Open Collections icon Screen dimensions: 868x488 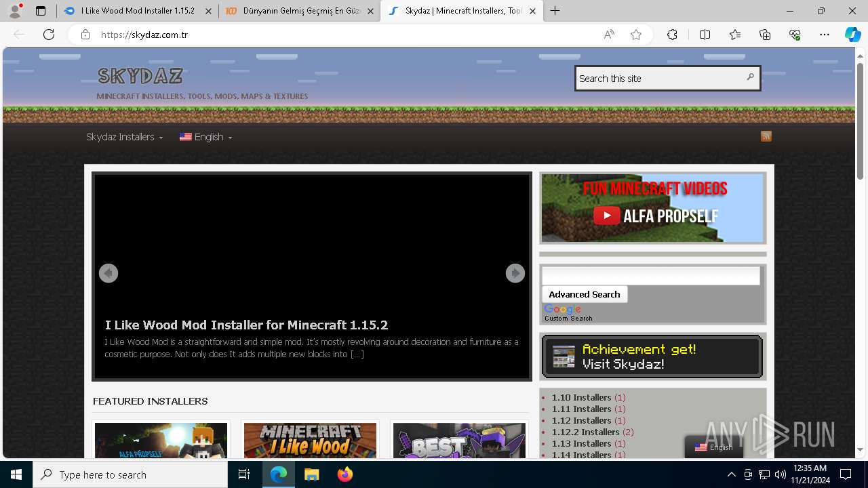[765, 35]
